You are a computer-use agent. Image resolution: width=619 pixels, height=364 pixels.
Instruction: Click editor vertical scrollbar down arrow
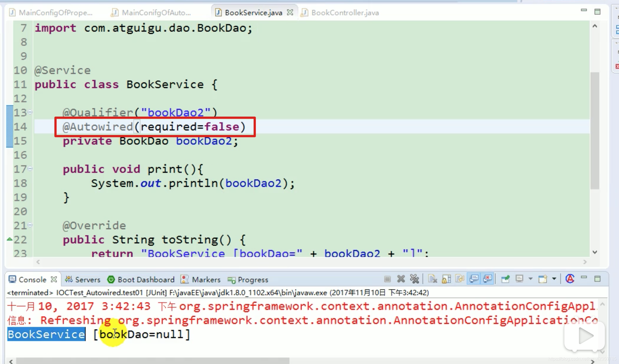pyautogui.click(x=595, y=252)
